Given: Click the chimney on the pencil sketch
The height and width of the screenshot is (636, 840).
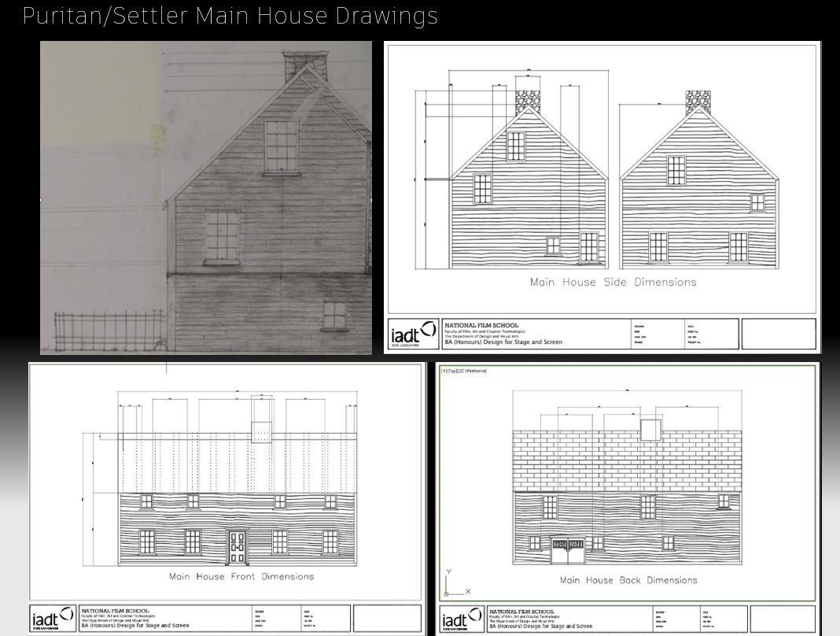Looking at the screenshot, I should coord(304,63).
